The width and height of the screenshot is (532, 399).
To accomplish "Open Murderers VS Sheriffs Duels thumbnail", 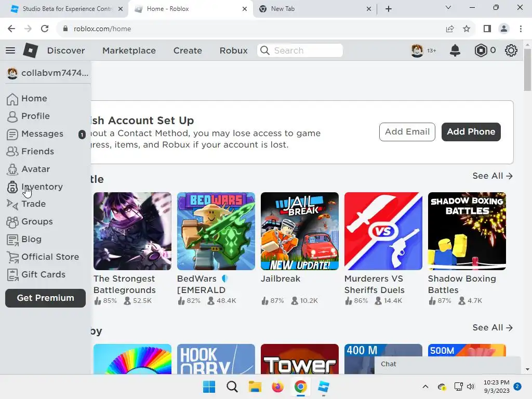I will 383,231.
